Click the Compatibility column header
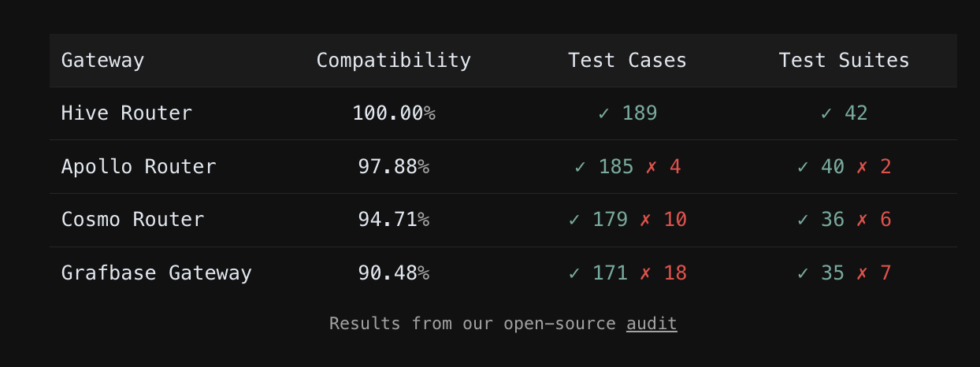980x367 pixels. click(394, 61)
